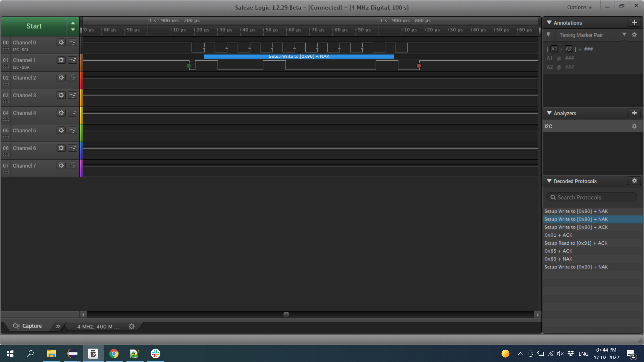Collapse the Decoded Protocols panel
The image size is (644, 362).
click(x=549, y=181)
